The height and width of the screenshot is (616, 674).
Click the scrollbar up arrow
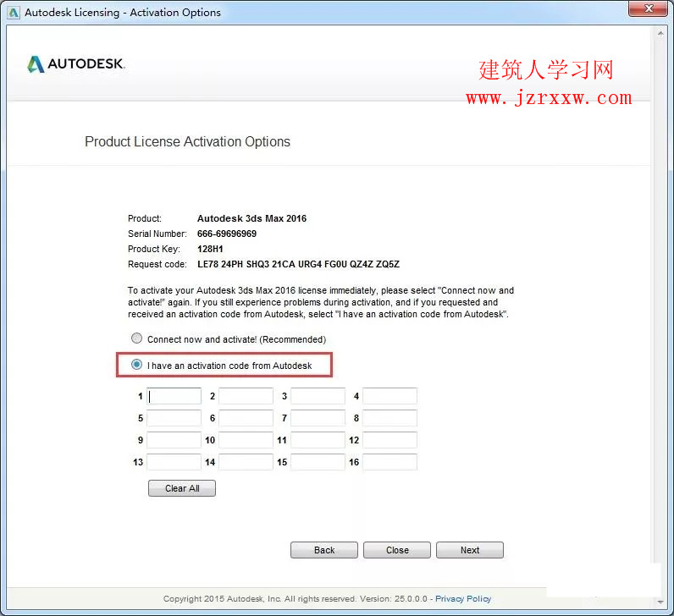point(660,34)
